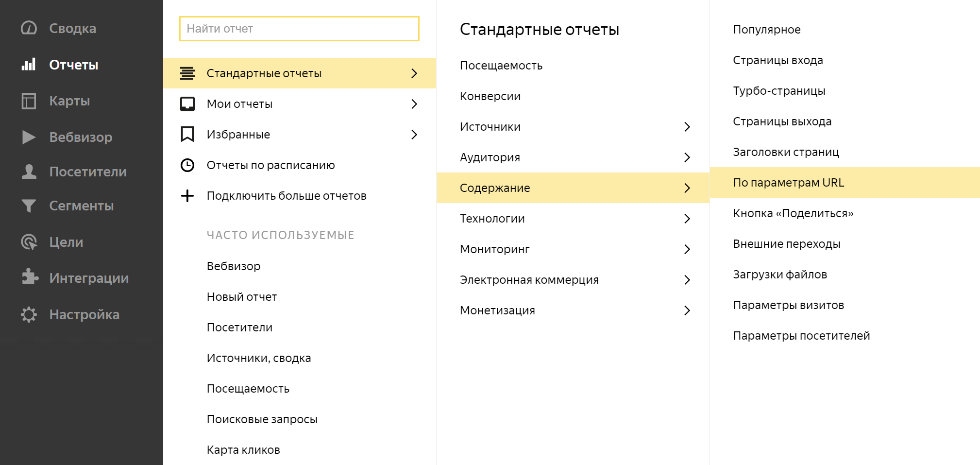This screenshot has width=980, height=465.
Task: Open the По параметрам URL report
Action: tap(788, 183)
